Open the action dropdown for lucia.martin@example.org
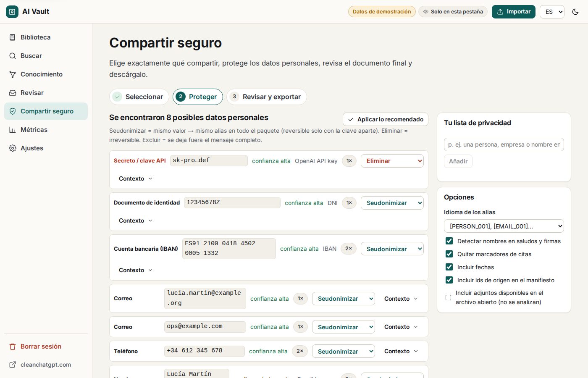The width and height of the screenshot is (588, 378). (344, 299)
